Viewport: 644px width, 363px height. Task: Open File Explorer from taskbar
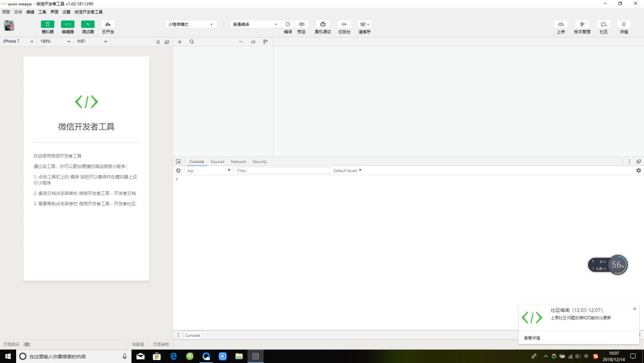239,356
